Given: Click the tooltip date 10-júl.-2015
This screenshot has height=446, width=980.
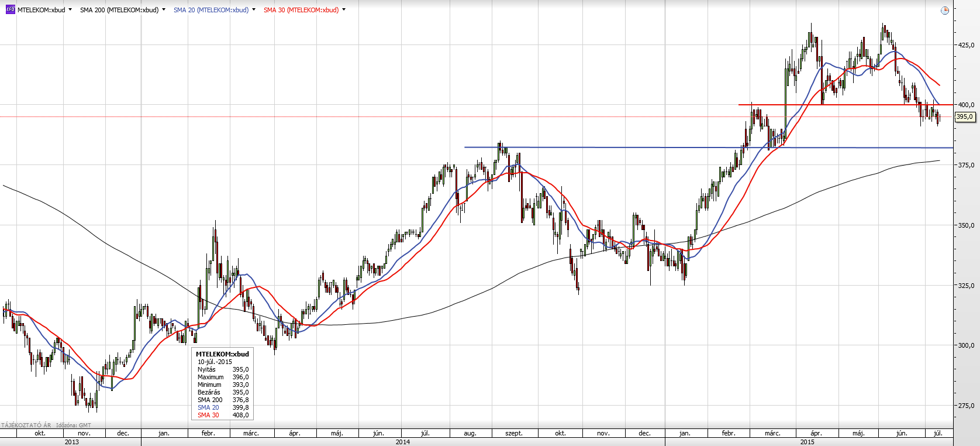Looking at the screenshot, I should pos(215,362).
